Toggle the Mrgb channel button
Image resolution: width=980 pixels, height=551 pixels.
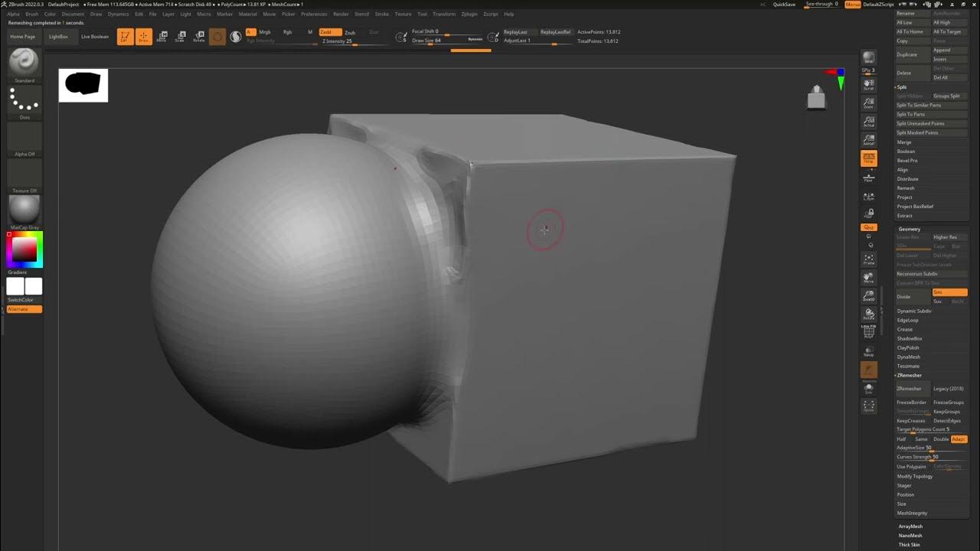point(265,32)
